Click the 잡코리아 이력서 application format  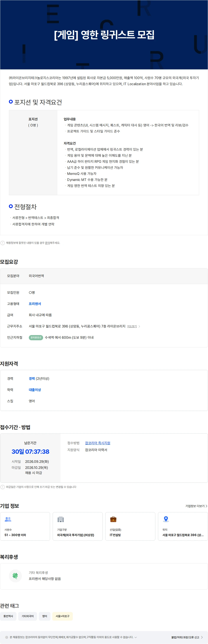click(96, 450)
